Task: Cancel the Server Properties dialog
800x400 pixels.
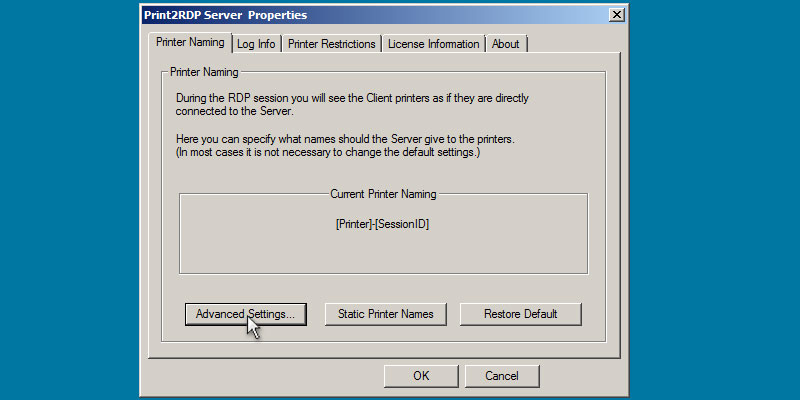Action: pyautogui.click(x=501, y=376)
